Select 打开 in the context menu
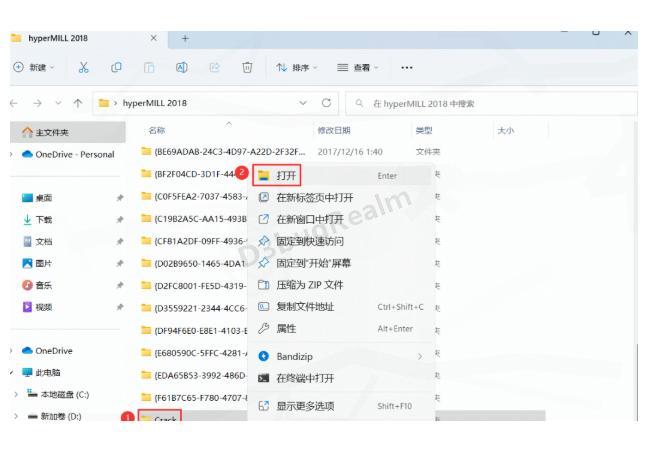 coord(340,176)
